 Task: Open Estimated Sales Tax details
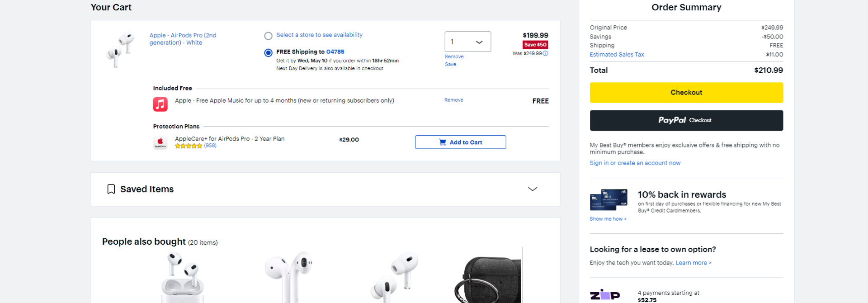[617, 54]
